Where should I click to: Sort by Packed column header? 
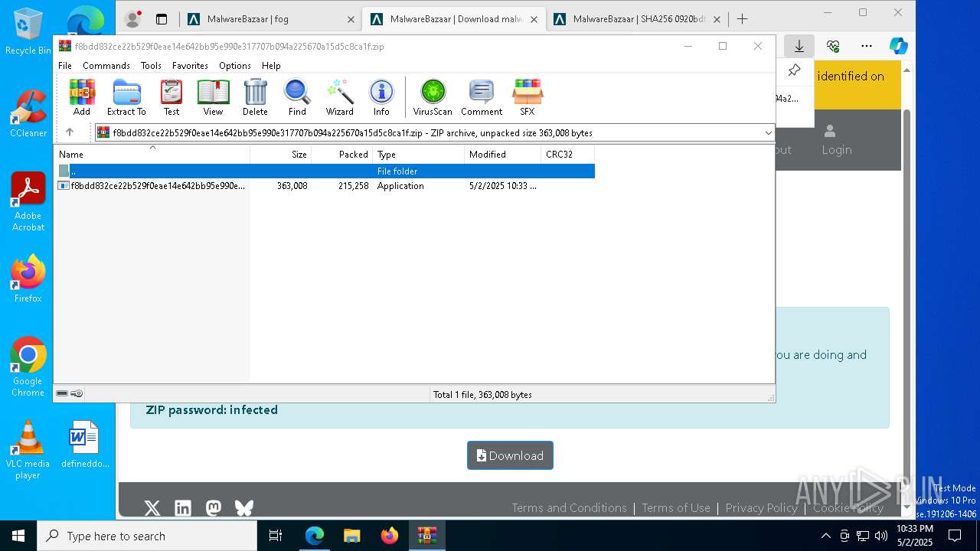(342, 155)
